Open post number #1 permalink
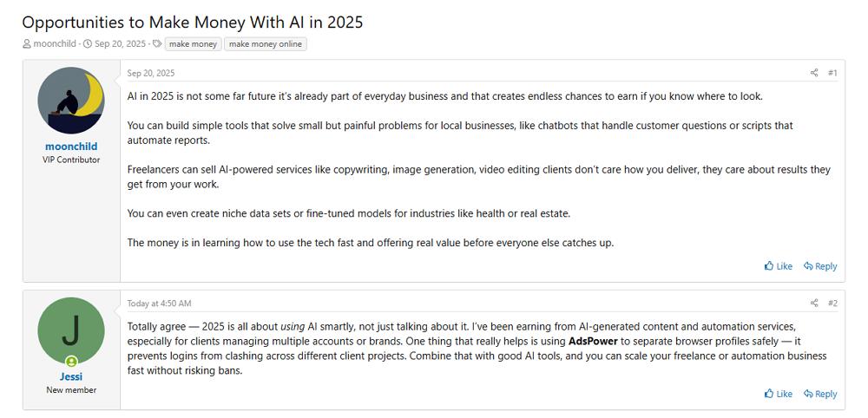Image resolution: width=868 pixels, height=418 pixels. coord(832,73)
